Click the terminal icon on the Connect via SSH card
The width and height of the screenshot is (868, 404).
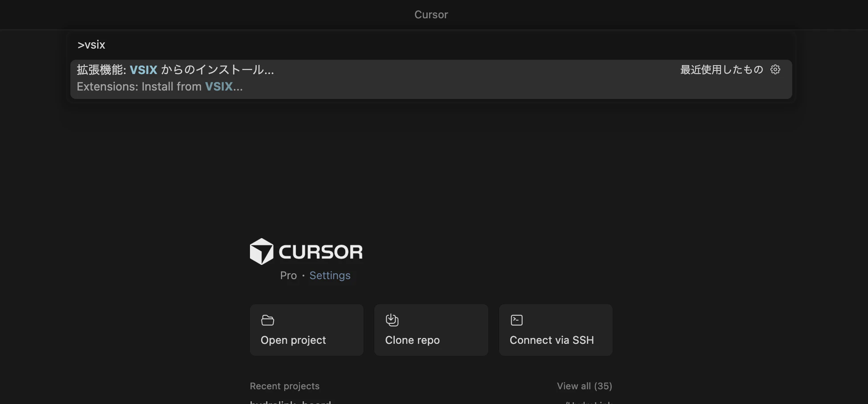[516, 320]
